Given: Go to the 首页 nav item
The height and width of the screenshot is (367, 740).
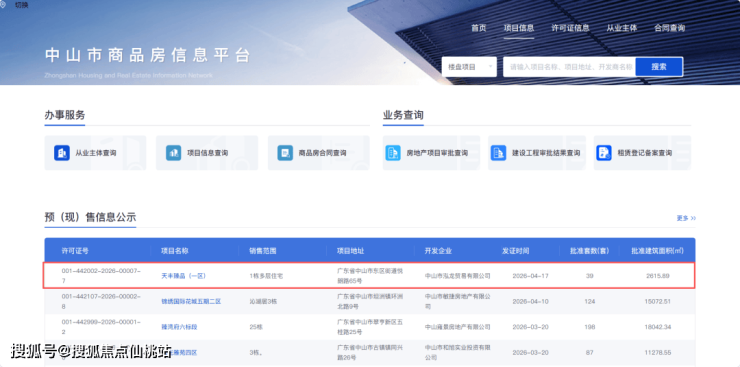Looking at the screenshot, I should tap(479, 28).
